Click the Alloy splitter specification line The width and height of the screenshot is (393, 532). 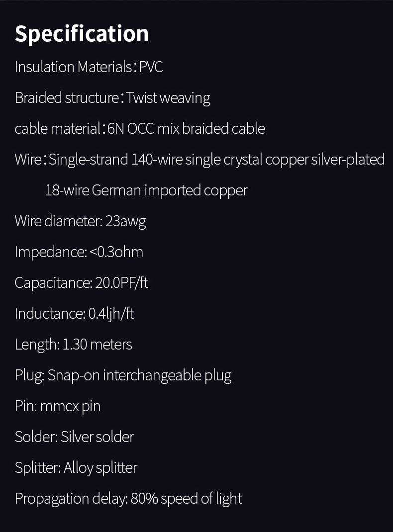point(76,467)
